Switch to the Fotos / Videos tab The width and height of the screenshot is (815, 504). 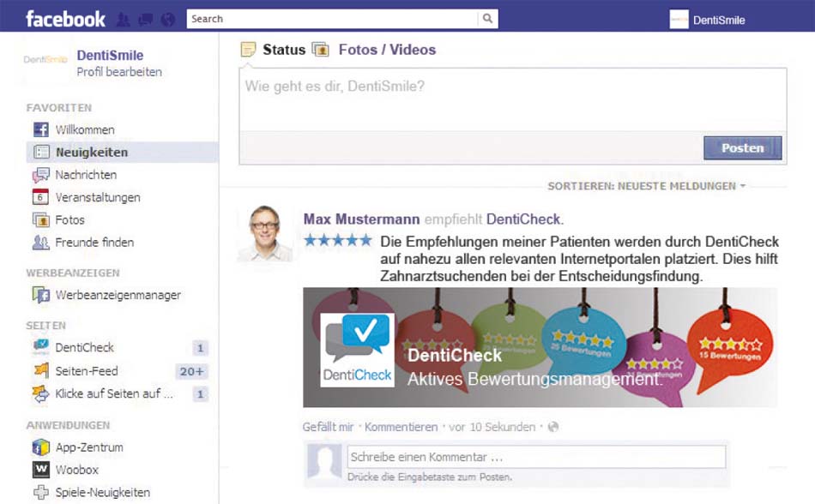tap(387, 50)
